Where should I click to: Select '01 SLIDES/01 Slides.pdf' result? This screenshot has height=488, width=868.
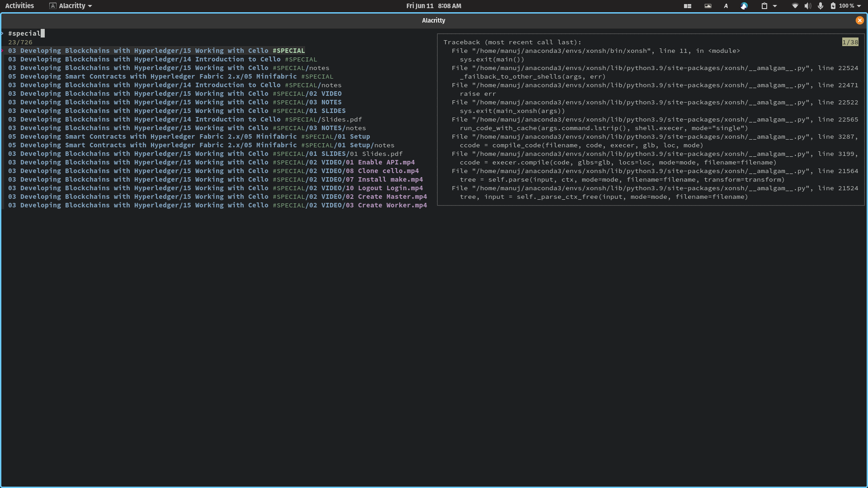tap(205, 154)
